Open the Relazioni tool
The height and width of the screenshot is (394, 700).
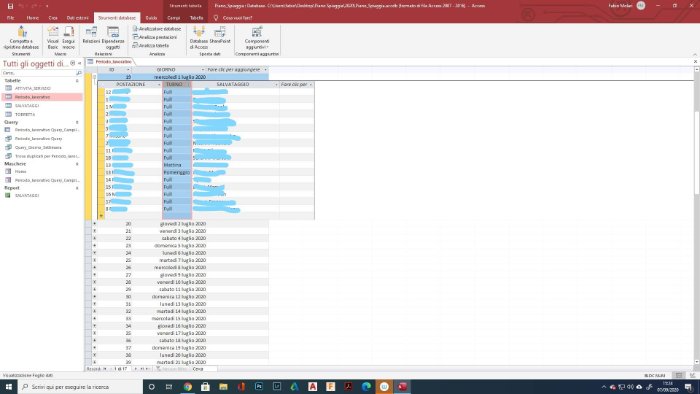(91, 35)
